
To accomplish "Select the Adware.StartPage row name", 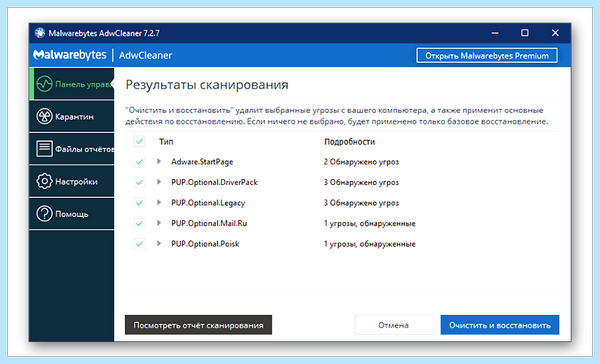I will [202, 162].
